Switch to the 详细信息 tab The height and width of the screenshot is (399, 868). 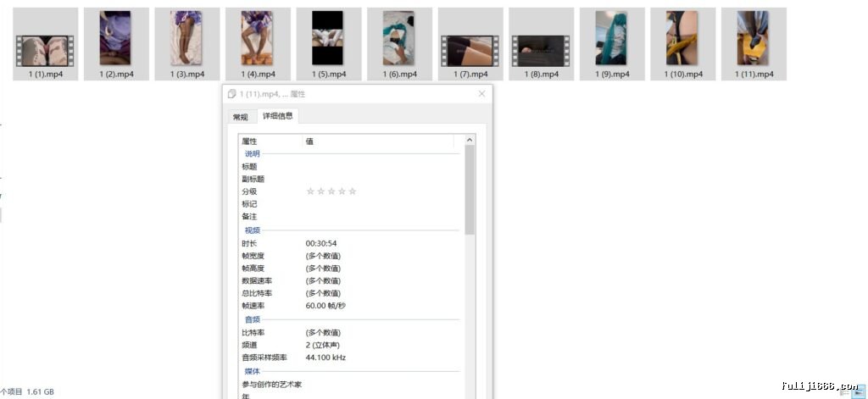pos(278,116)
